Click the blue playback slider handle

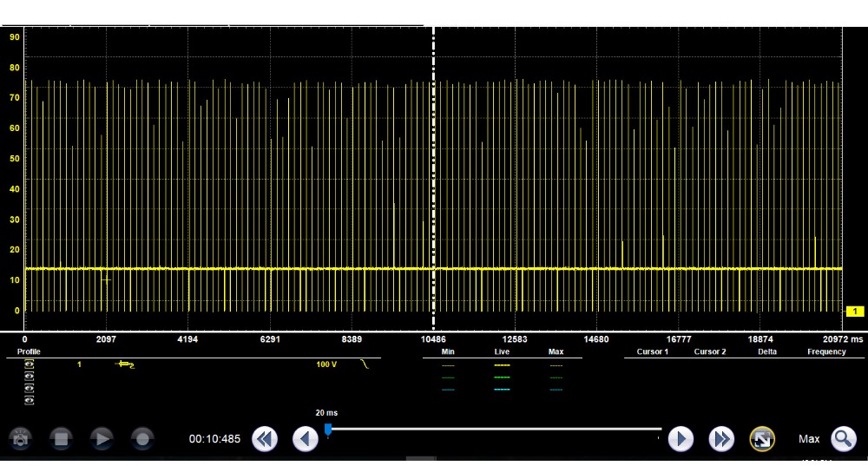pos(328,429)
